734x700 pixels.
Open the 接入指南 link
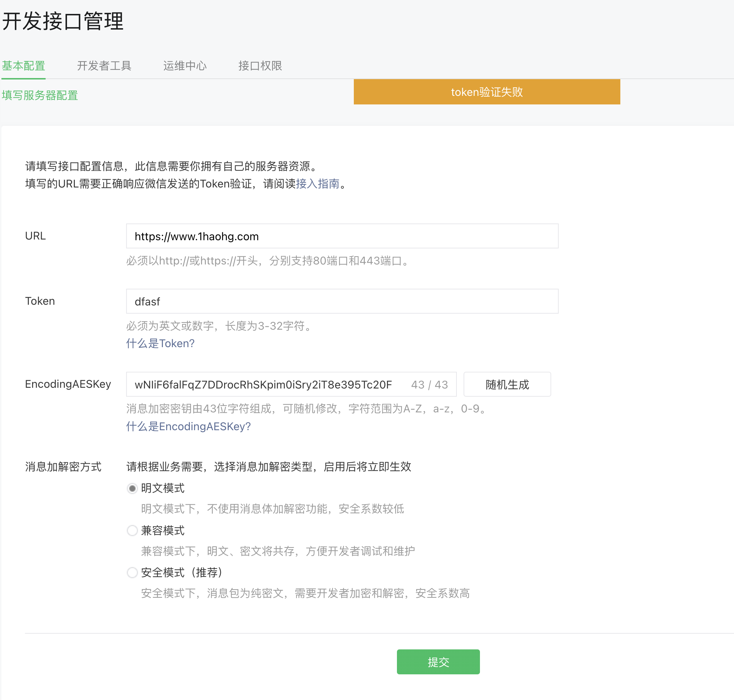317,184
